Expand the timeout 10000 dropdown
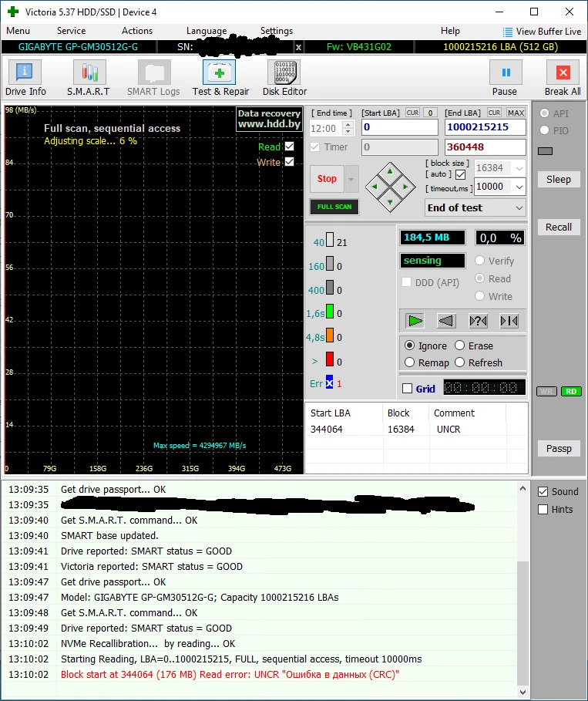This screenshot has height=701, width=588. click(519, 187)
